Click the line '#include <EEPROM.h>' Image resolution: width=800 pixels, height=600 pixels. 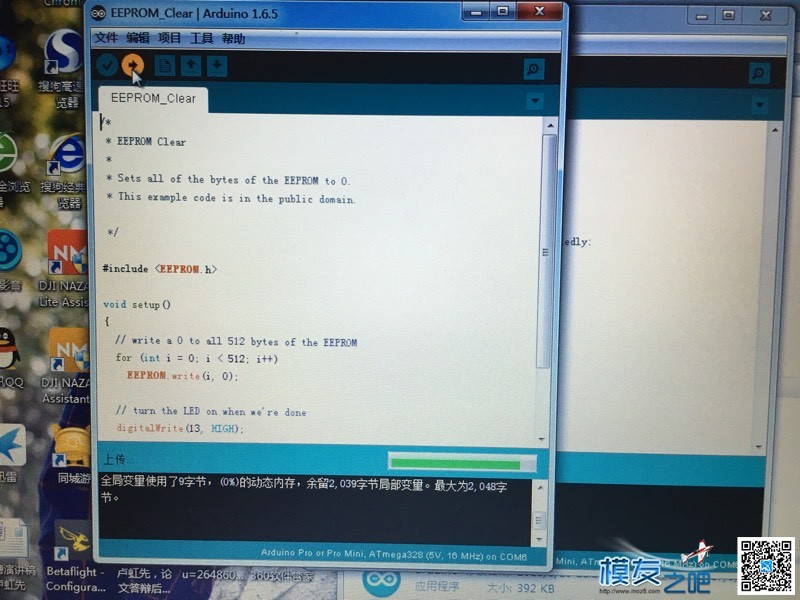(160, 269)
